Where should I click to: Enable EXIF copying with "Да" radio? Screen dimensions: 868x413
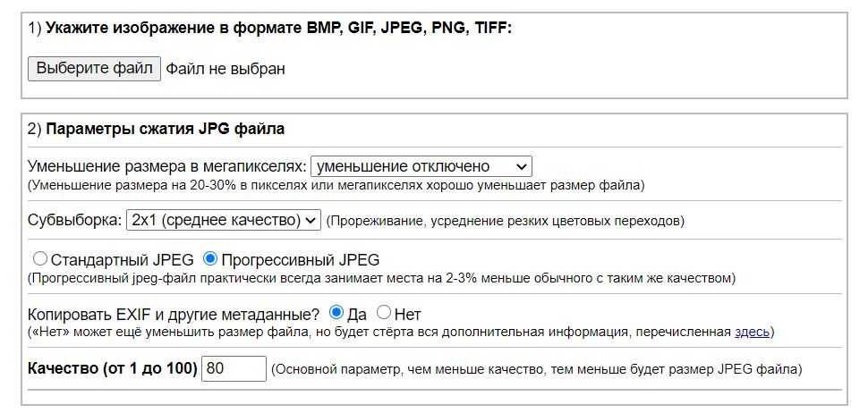pyautogui.click(x=336, y=313)
